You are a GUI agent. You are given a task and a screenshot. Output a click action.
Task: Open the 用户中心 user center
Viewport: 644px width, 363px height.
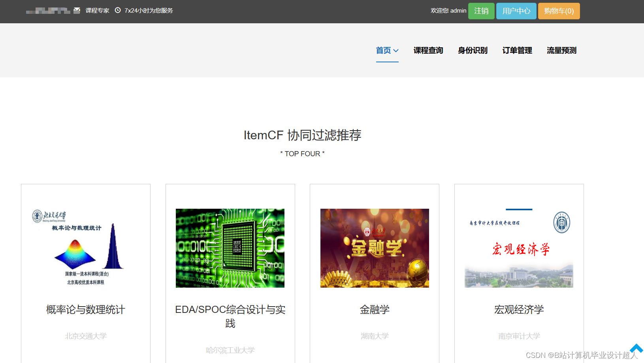tap(516, 11)
